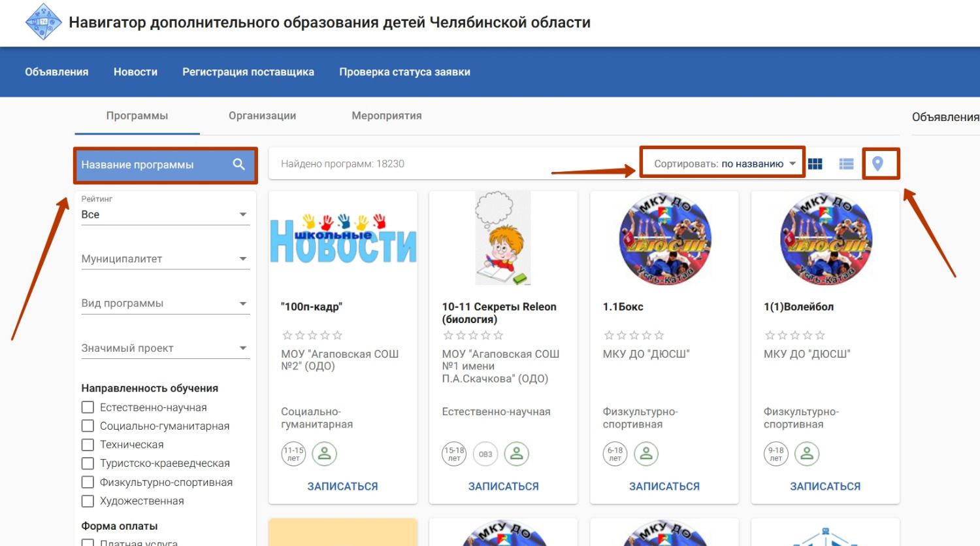Open the sort by name dropdown
The width and height of the screenshot is (980, 546).
(725, 164)
